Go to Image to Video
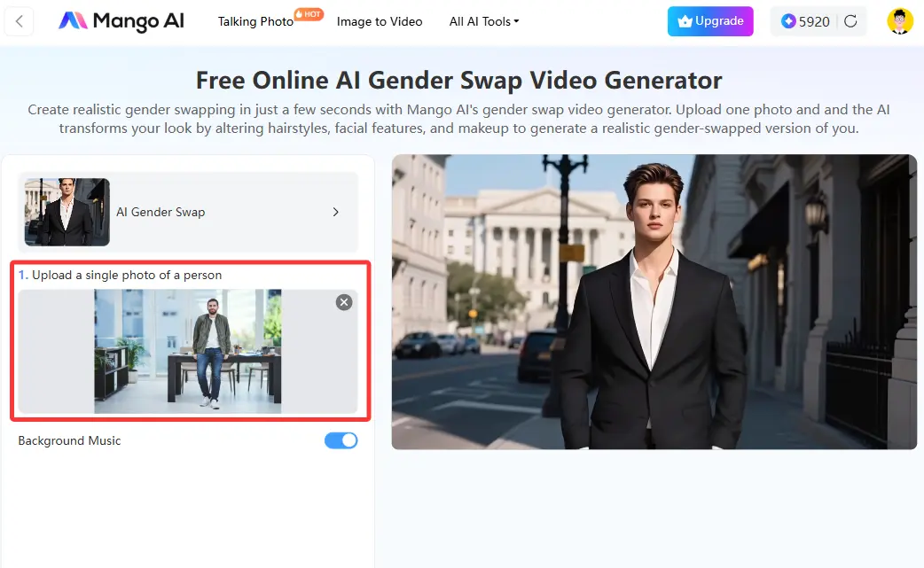924x568 pixels. click(x=380, y=21)
